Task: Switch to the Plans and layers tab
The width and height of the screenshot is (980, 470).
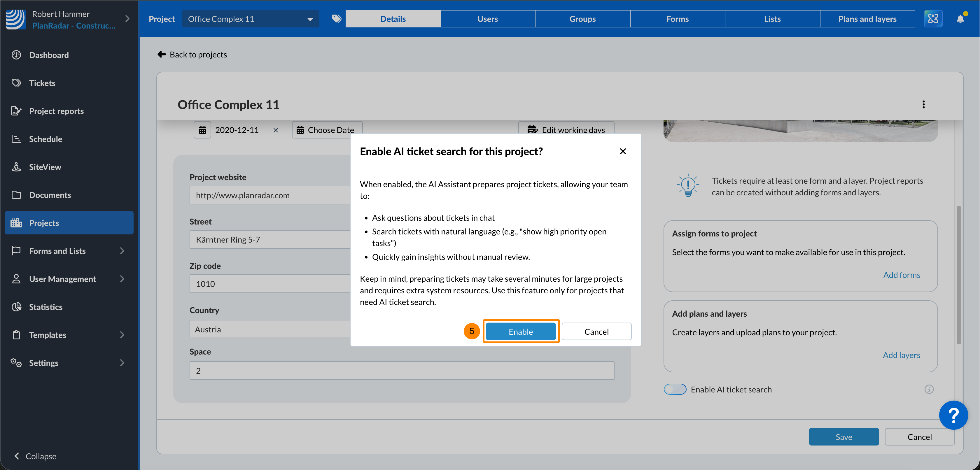Action: click(x=867, y=19)
